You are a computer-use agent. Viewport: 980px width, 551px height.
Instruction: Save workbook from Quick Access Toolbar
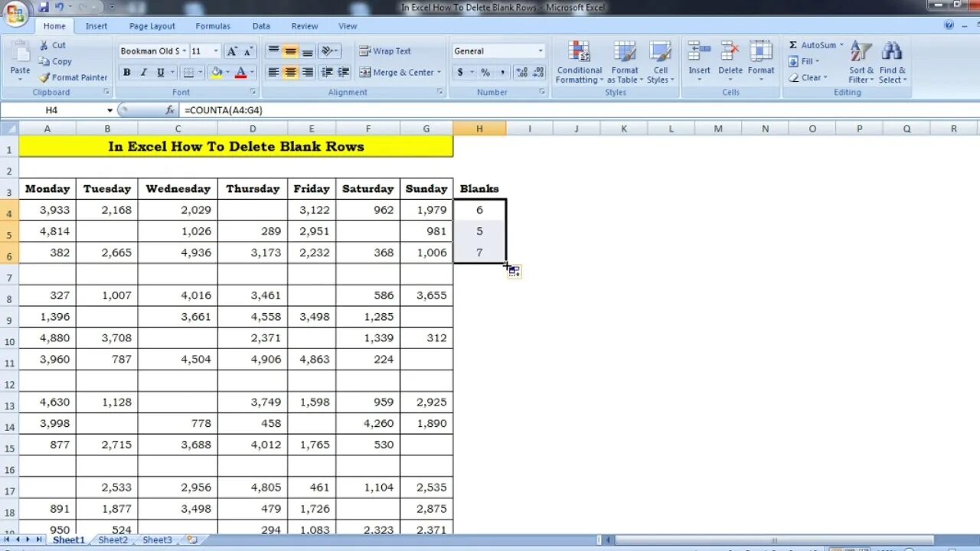[x=44, y=7]
